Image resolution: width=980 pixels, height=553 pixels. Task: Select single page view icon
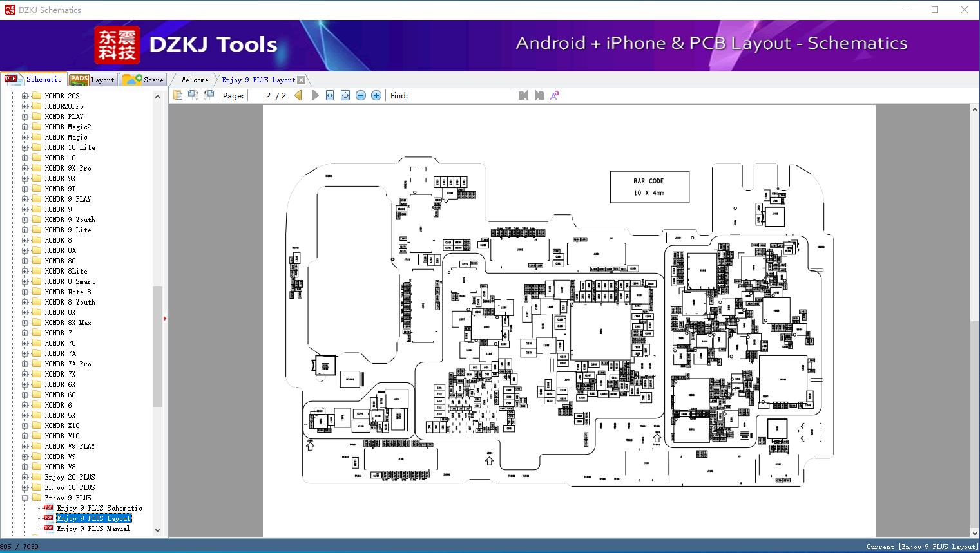point(178,95)
